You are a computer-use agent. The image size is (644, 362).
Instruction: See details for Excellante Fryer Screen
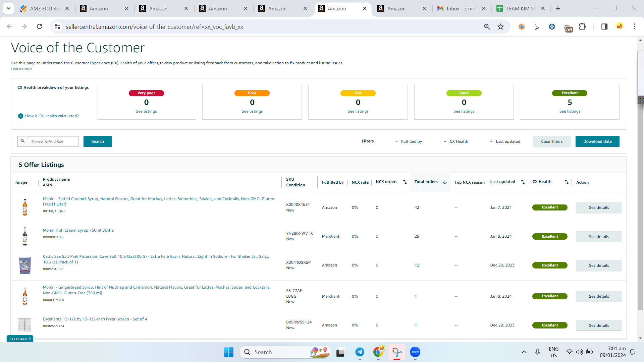599,325
